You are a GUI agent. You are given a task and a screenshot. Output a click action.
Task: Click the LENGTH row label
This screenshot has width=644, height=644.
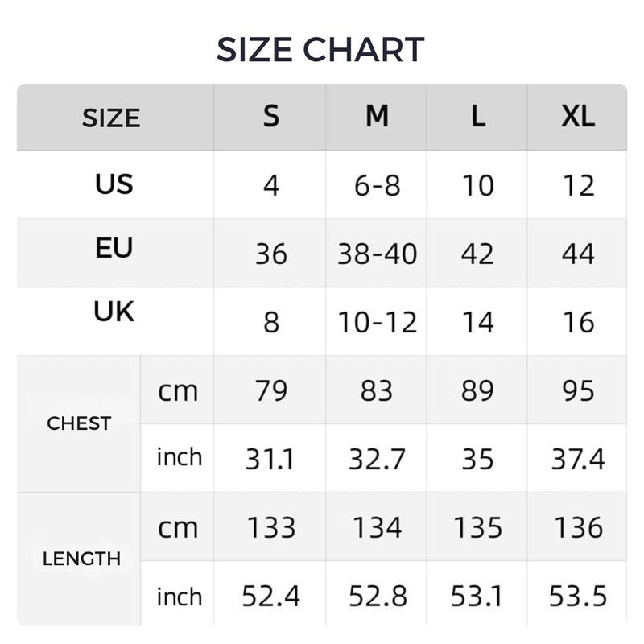(81, 559)
